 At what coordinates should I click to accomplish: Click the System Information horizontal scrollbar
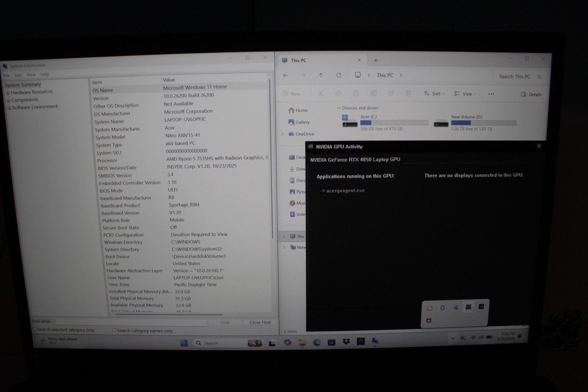[x=169, y=314]
